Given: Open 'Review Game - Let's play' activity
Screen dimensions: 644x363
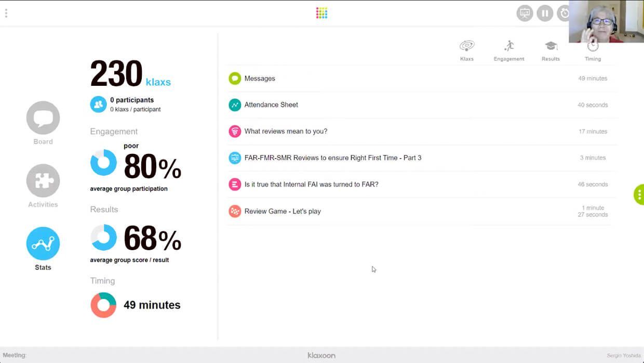Looking at the screenshot, I should coord(283,211).
